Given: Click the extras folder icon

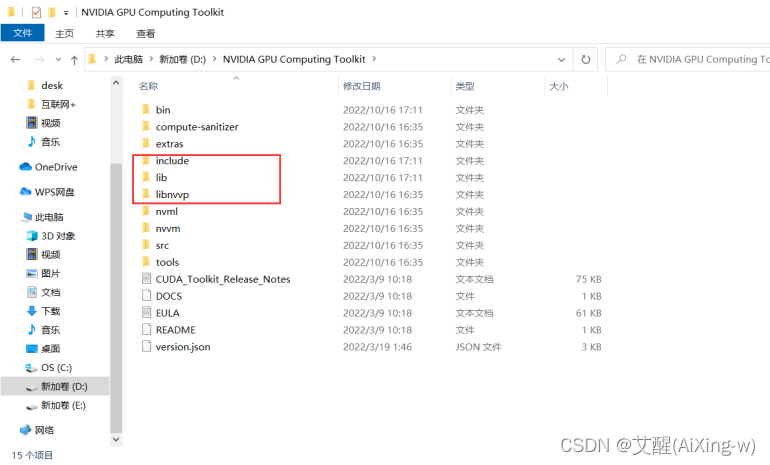Looking at the screenshot, I should click(x=146, y=143).
